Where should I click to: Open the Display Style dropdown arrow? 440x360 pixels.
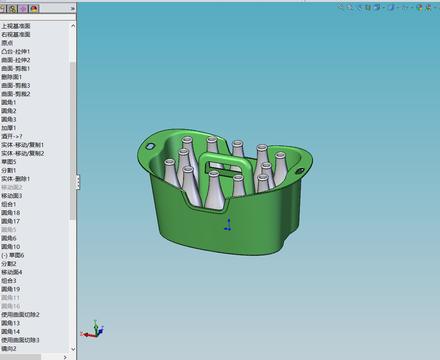[398, 8]
